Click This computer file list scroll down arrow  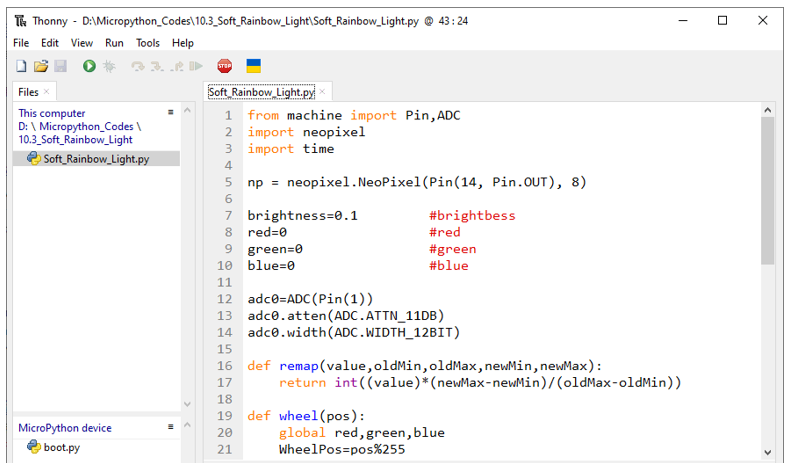point(188,404)
